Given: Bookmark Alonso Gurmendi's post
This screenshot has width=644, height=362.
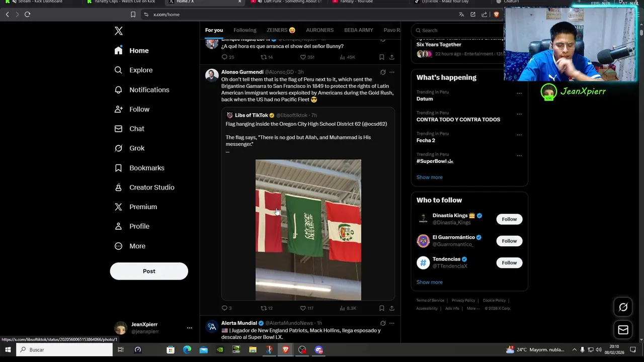Looking at the screenshot, I should click(x=381, y=308).
